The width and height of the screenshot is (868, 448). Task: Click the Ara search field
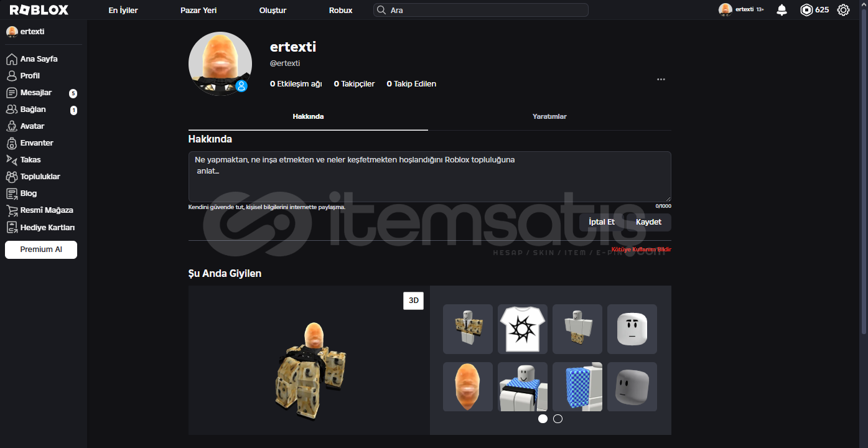pos(481,10)
